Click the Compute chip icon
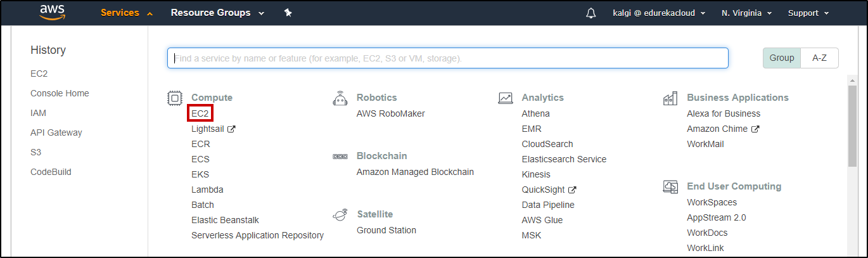The width and height of the screenshot is (868, 258). (x=174, y=98)
